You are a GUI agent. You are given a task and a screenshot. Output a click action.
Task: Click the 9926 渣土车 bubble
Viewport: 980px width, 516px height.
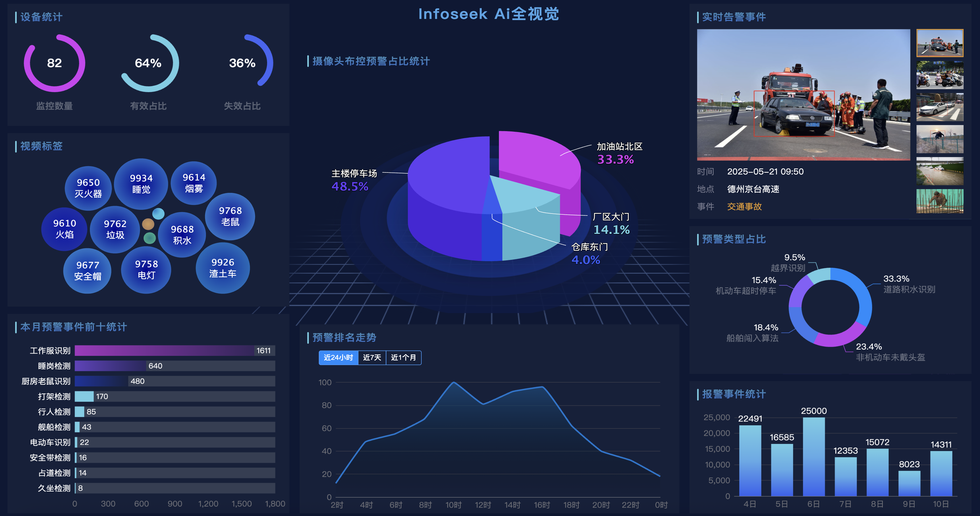(223, 268)
